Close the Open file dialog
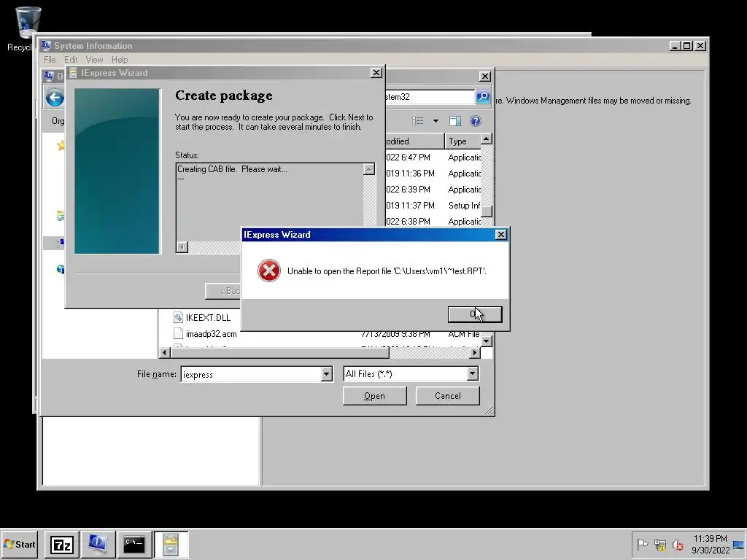This screenshot has height=560, width=747. (484, 76)
